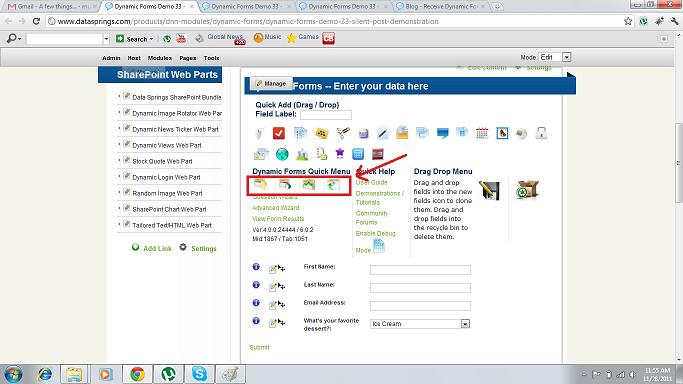Screen dimensions: 683x384
Task: Open the toolbar search box dropdown arrow
Action: click(x=106, y=39)
